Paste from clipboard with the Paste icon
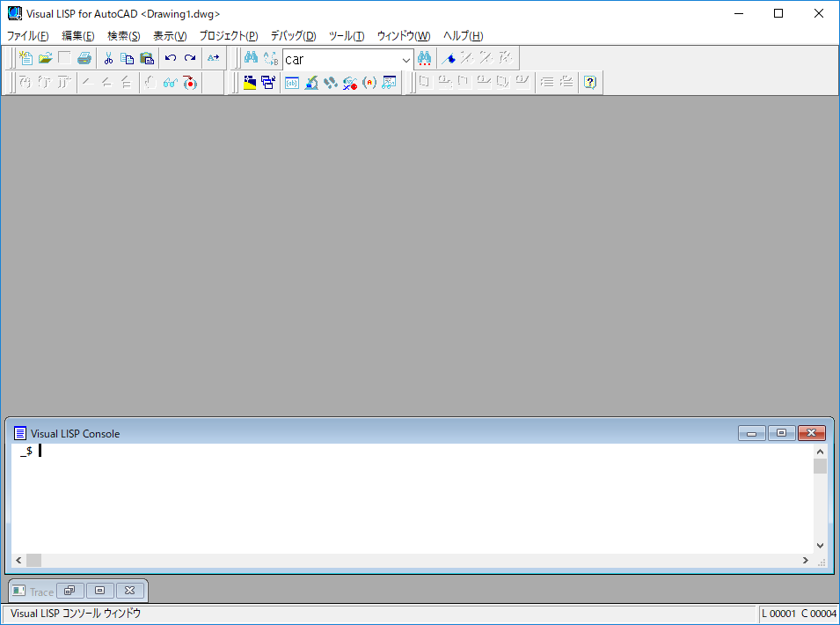 146,58
